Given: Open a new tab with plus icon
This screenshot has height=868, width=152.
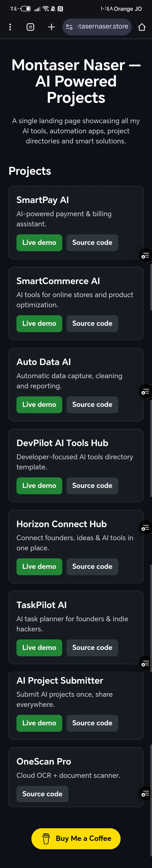Looking at the screenshot, I should pyautogui.click(x=51, y=27).
